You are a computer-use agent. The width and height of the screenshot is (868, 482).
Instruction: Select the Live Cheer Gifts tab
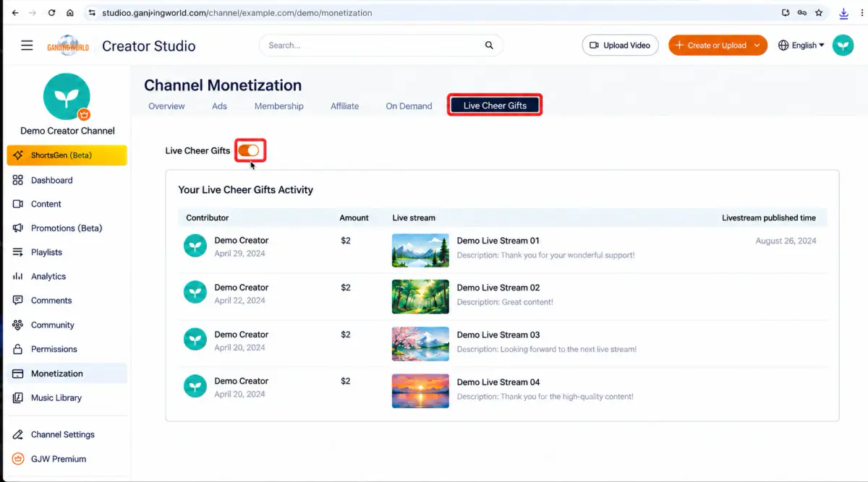[495, 106]
